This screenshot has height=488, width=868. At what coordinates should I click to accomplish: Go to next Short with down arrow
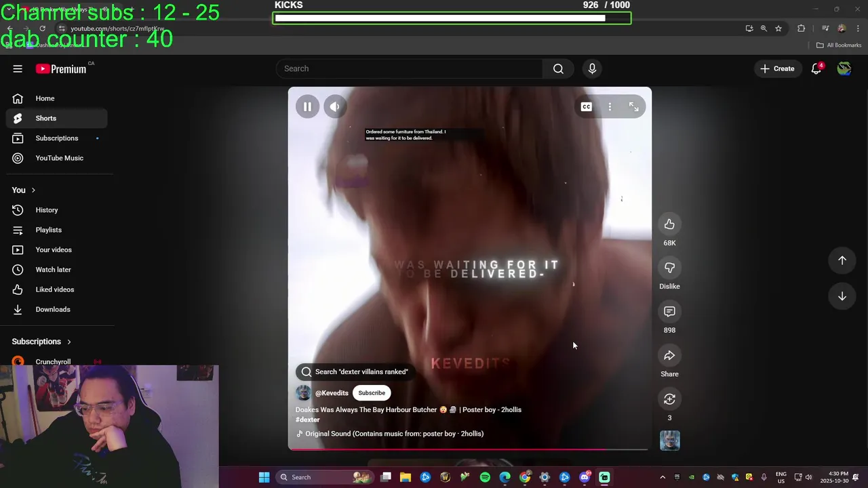[842, 296]
